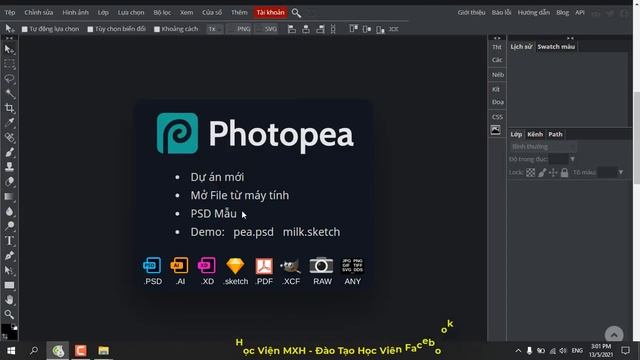Select the Type tool
This screenshot has width=640, height=360.
click(9, 240)
